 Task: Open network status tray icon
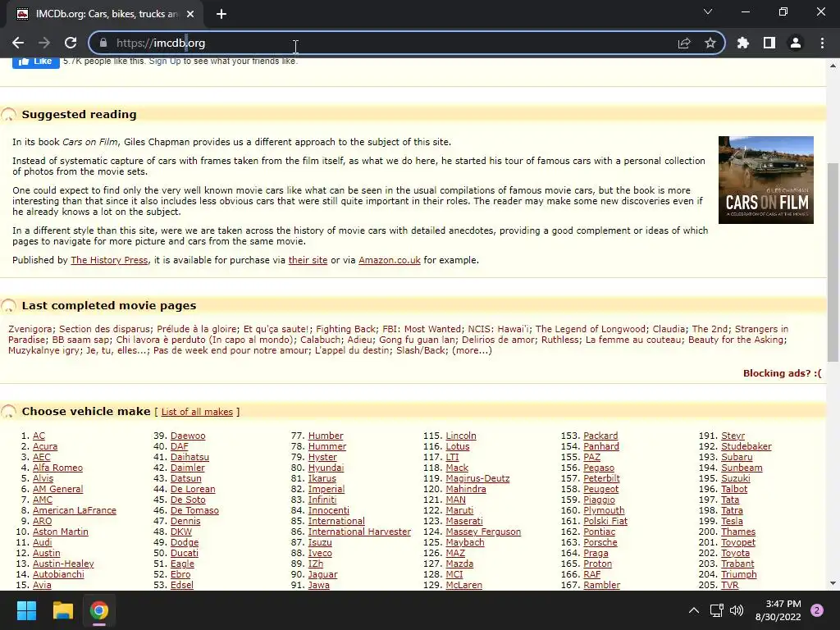[x=716, y=610]
